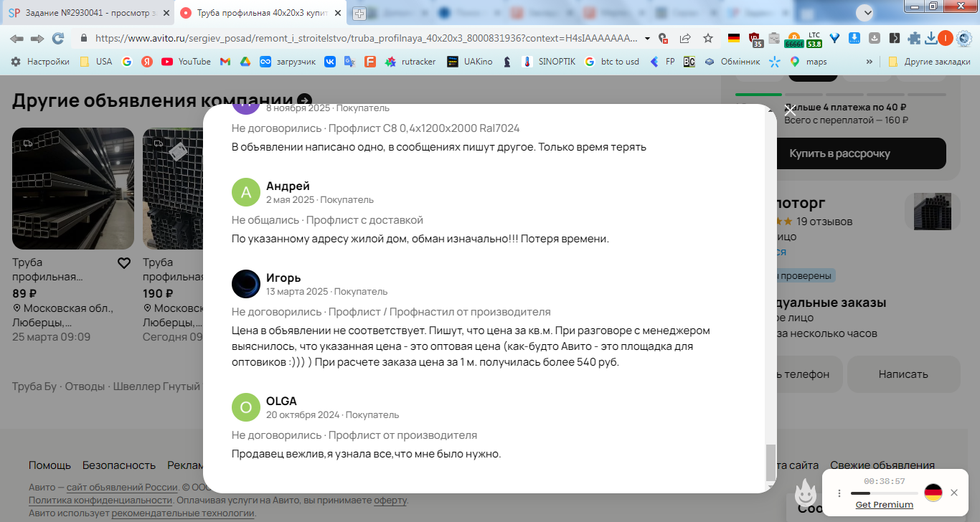Image resolution: width=980 pixels, height=522 pixels.
Task: Open the Yandex bookmark icon
Action: coord(147,62)
